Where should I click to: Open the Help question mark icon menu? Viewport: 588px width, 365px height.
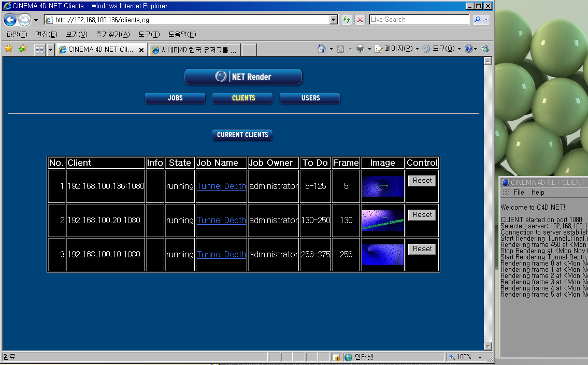(x=470, y=49)
